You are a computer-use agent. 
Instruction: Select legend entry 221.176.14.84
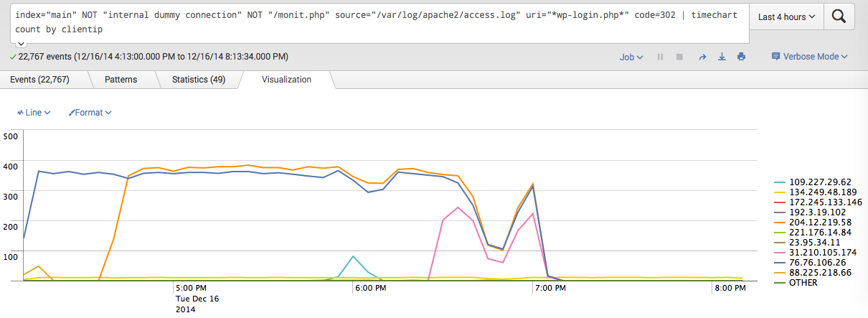[x=813, y=233]
